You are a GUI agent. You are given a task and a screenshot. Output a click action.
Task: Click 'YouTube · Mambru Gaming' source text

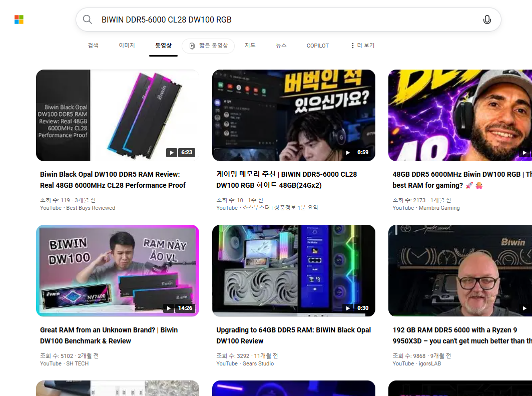tap(426, 208)
